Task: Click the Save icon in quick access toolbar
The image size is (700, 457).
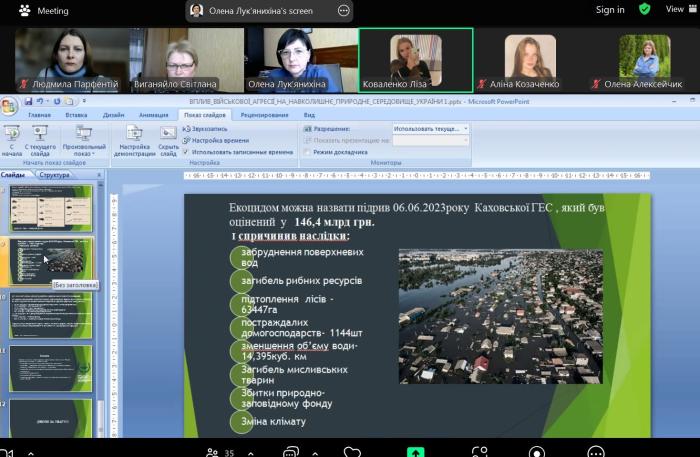Action: coord(28,101)
